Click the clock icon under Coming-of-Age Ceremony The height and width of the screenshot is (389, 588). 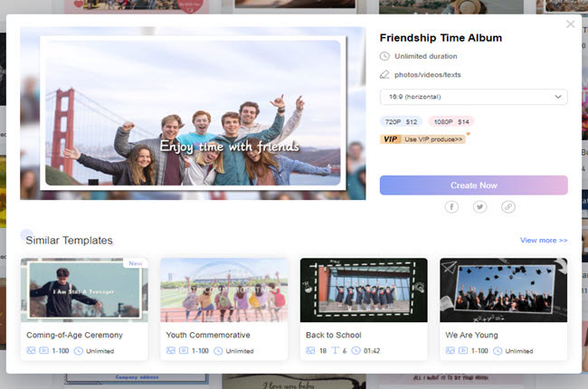pos(79,351)
